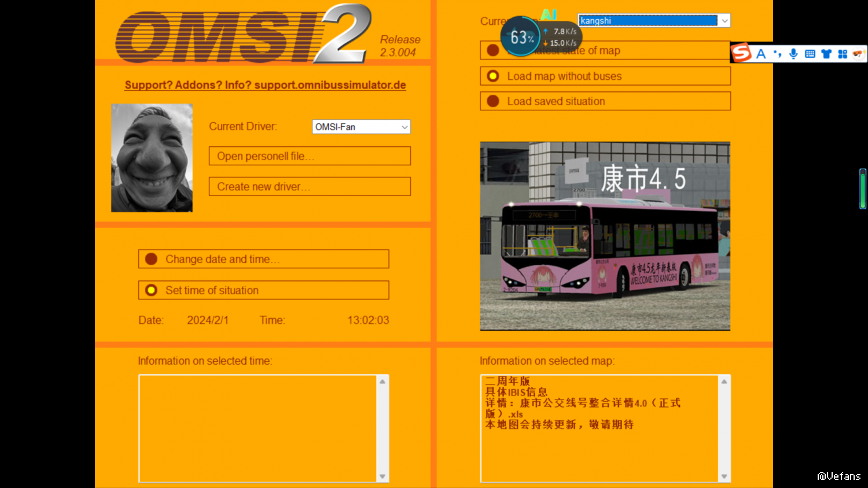Click the up arrow in selected time info scrollbar
This screenshot has height=488, width=868.
tap(382, 382)
